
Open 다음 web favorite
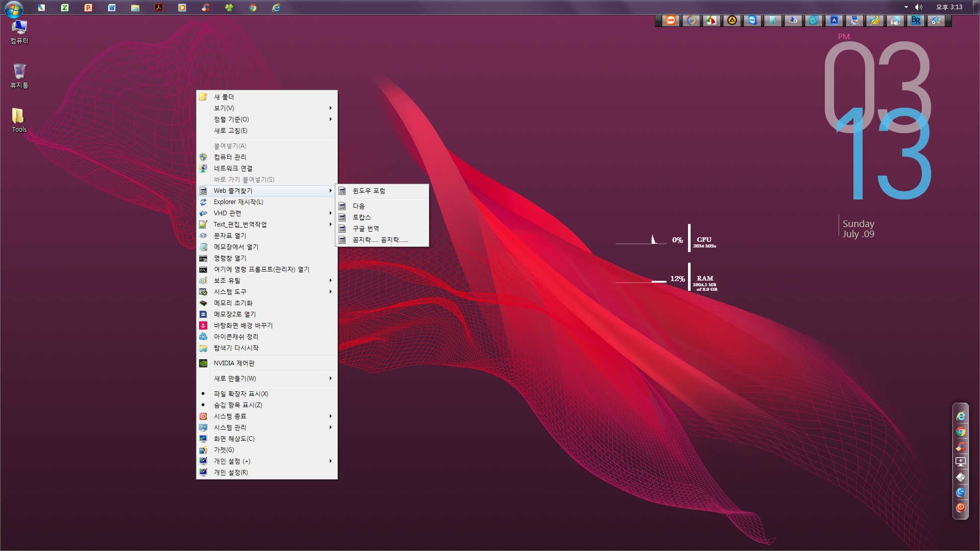tap(382, 206)
